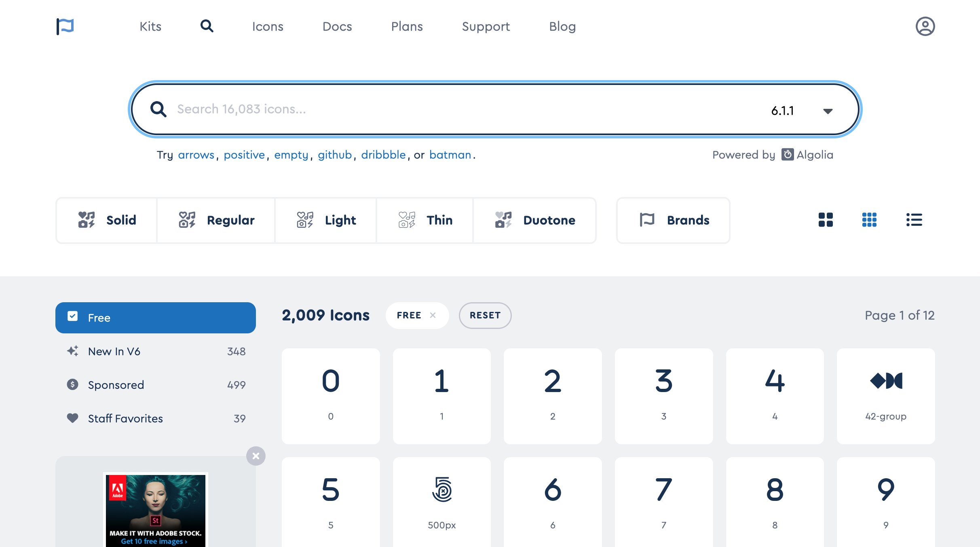Toggle the Solid style filter

tap(107, 220)
